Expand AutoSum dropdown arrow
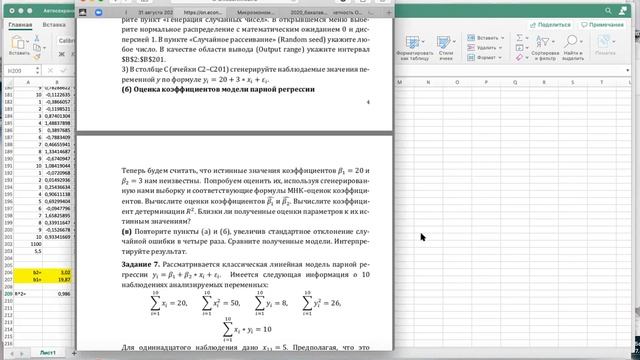 pyautogui.click(x=527, y=38)
